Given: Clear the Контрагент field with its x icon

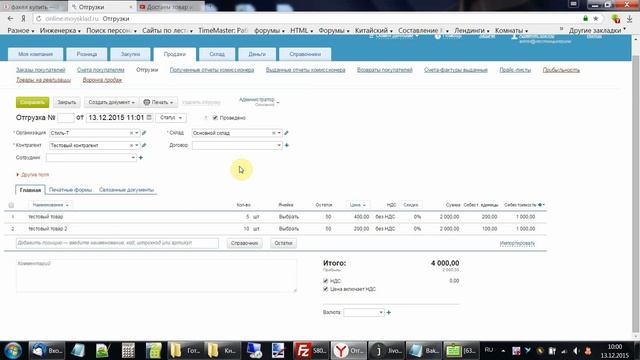Looking at the screenshot, I should pos(131,145).
